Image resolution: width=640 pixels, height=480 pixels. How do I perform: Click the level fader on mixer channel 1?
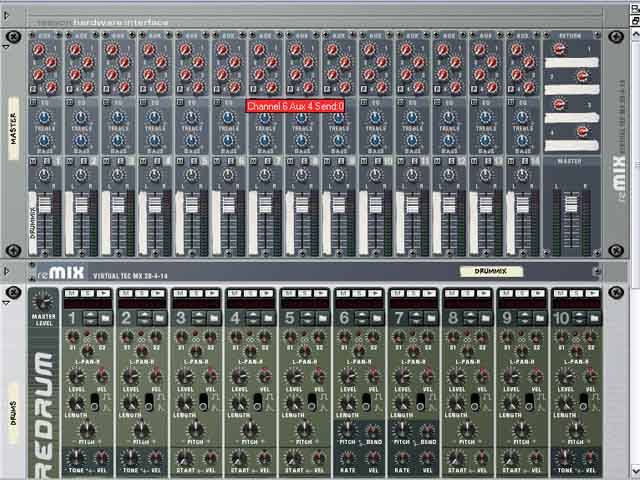tap(44, 204)
